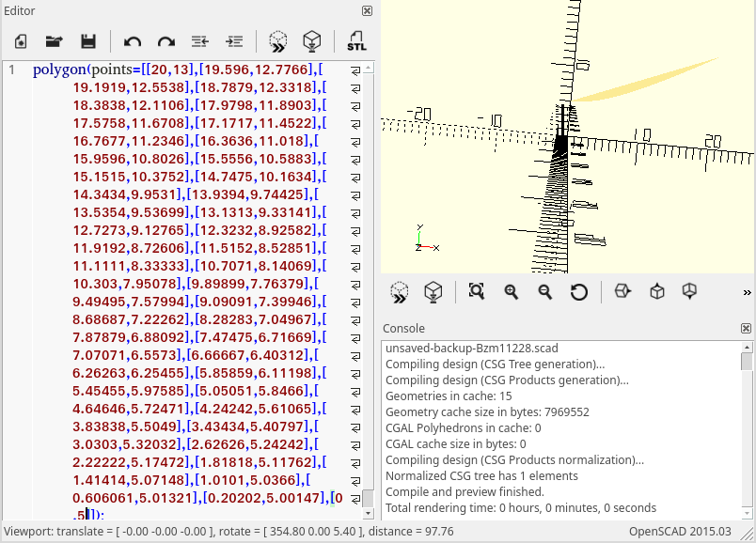Zoom in on the 3D viewport

tap(511, 292)
